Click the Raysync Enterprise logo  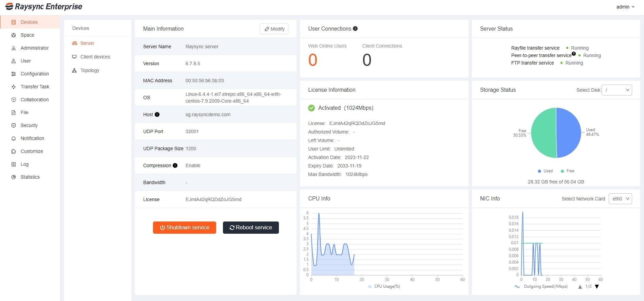(44, 7)
